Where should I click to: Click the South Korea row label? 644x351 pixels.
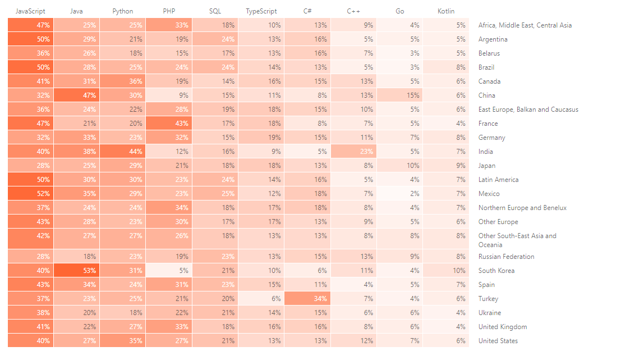(496, 271)
